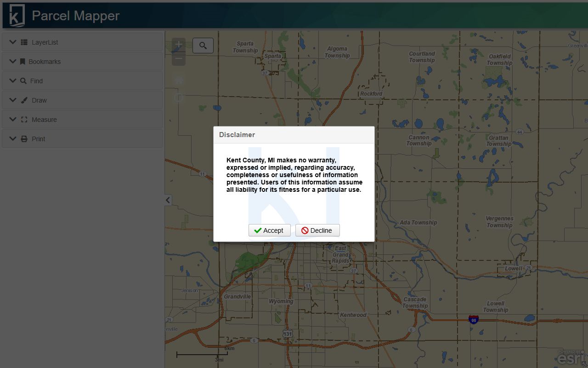588x368 pixels.
Task: Click the Grattan Township map label
Action: [499, 141]
